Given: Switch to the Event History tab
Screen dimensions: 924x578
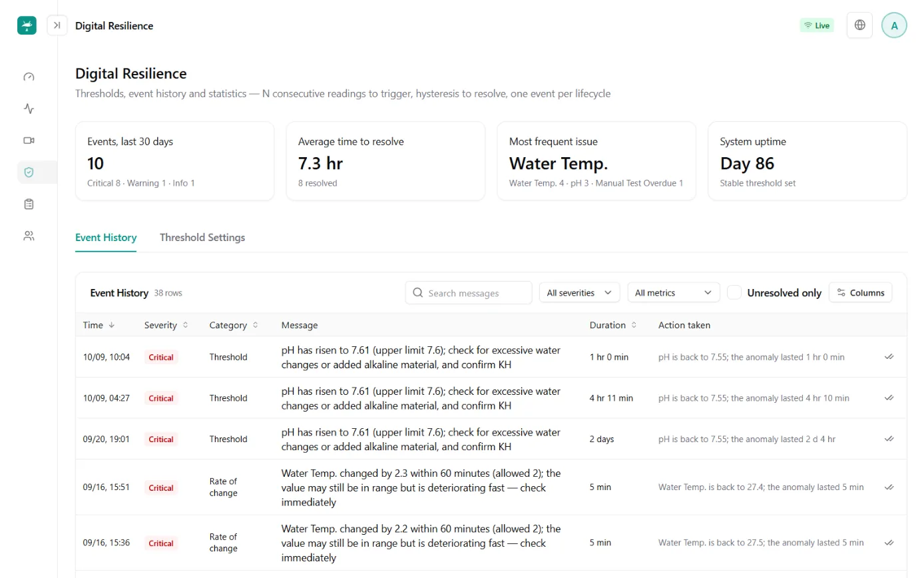Looking at the screenshot, I should tap(106, 238).
